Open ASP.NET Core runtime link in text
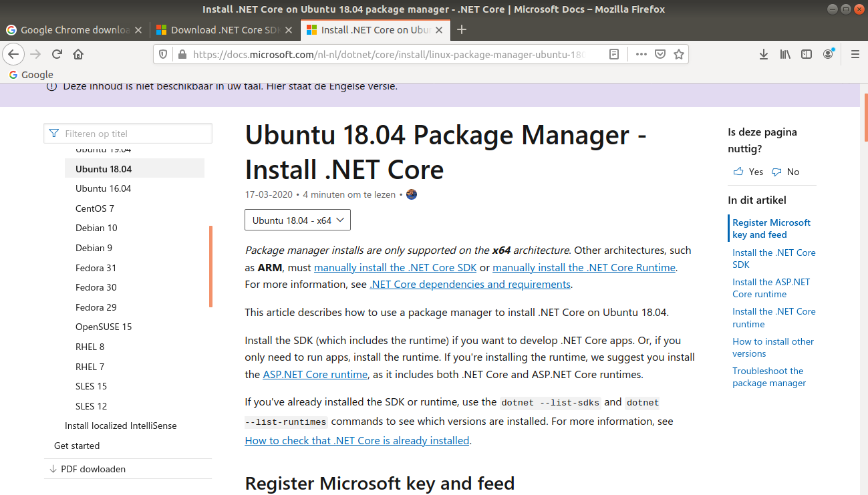Viewport: 868px width, 495px height. tap(315, 374)
